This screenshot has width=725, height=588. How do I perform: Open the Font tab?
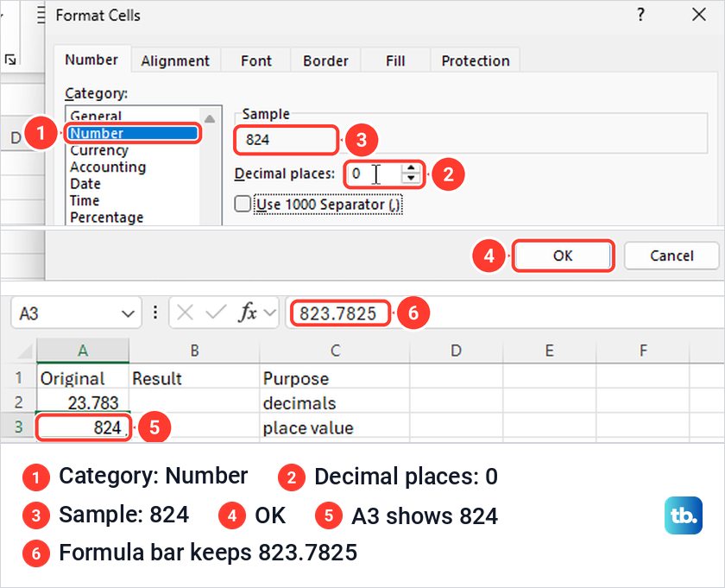pyautogui.click(x=256, y=60)
